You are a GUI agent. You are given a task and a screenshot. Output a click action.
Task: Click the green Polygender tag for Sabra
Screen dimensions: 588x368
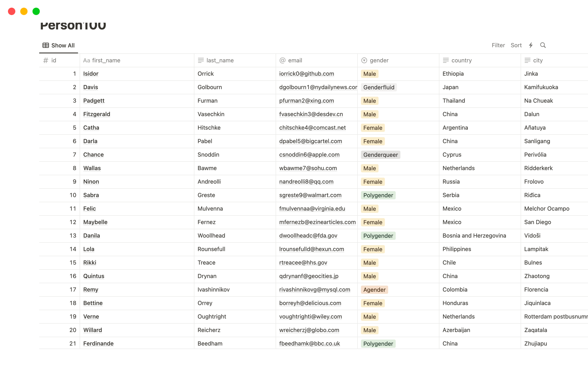pos(378,195)
